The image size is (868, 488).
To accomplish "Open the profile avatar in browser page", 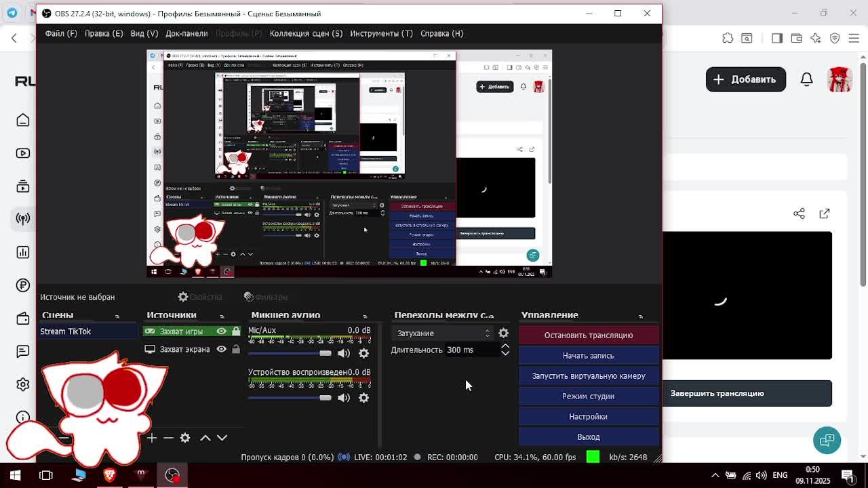I will click(840, 79).
